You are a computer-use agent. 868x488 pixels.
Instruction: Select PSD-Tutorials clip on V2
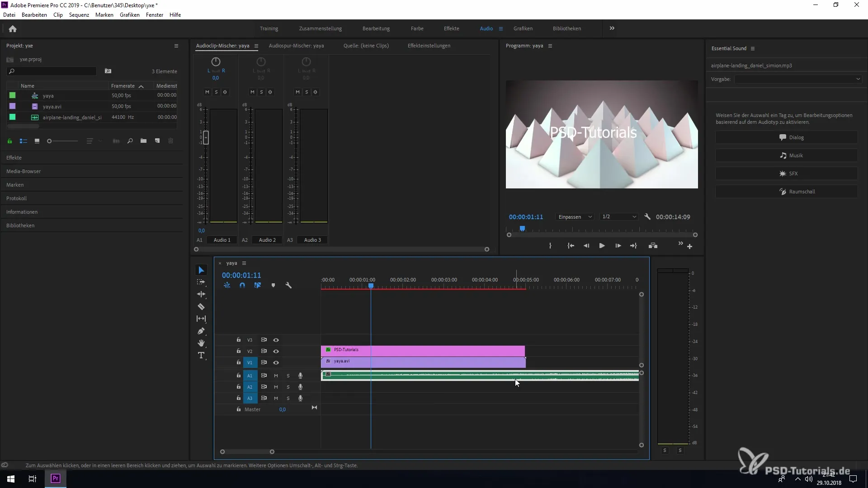pos(423,351)
